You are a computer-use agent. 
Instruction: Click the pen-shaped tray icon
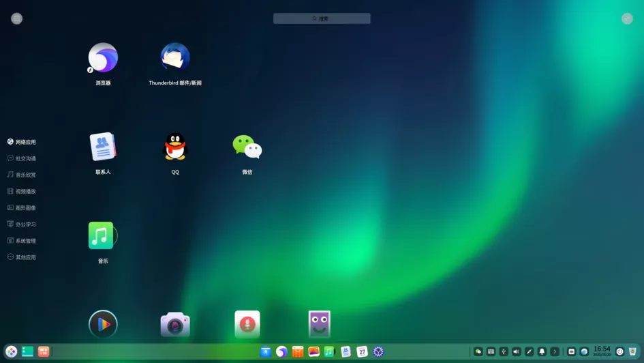tap(529, 351)
